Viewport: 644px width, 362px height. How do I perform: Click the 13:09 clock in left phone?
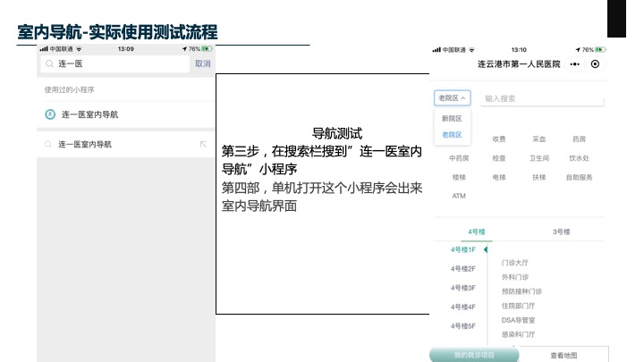(x=126, y=49)
